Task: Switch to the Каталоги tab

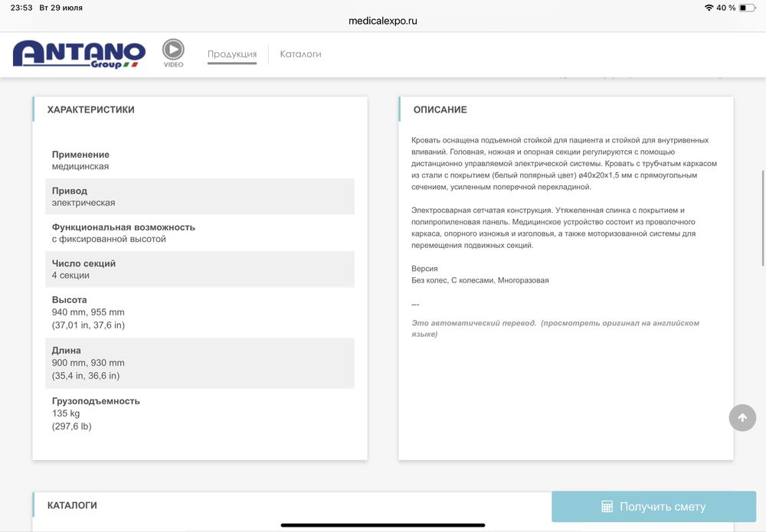Action: pos(300,54)
